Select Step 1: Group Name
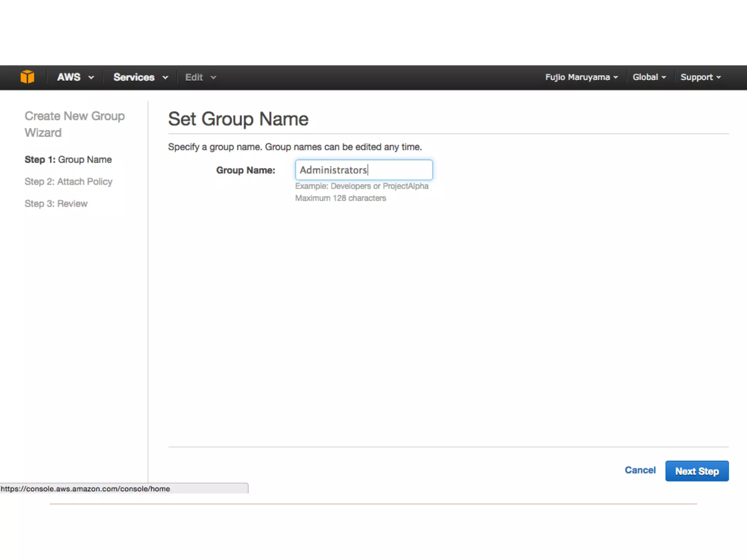747x560 pixels. (68, 160)
